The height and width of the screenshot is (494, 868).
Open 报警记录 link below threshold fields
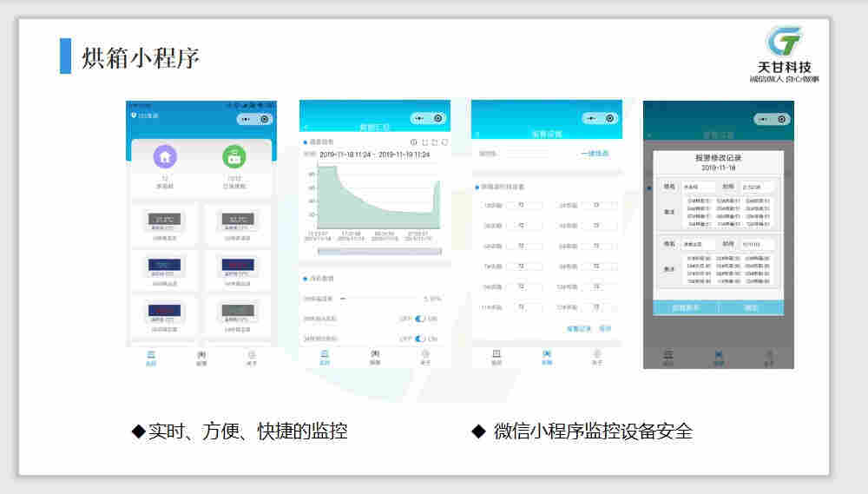(x=578, y=329)
